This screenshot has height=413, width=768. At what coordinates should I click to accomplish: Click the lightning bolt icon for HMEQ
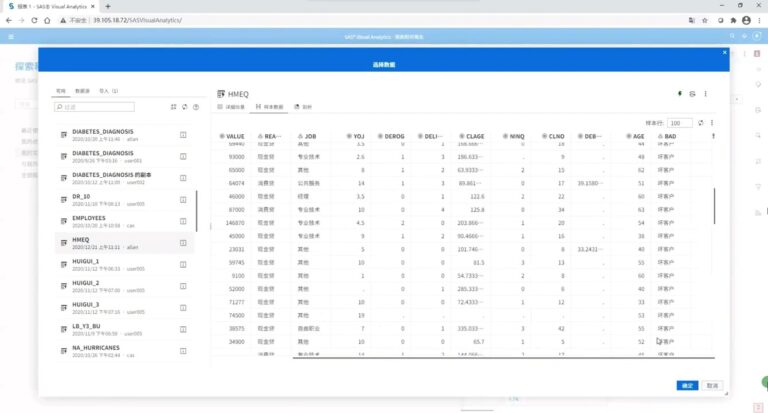pyautogui.click(x=680, y=94)
